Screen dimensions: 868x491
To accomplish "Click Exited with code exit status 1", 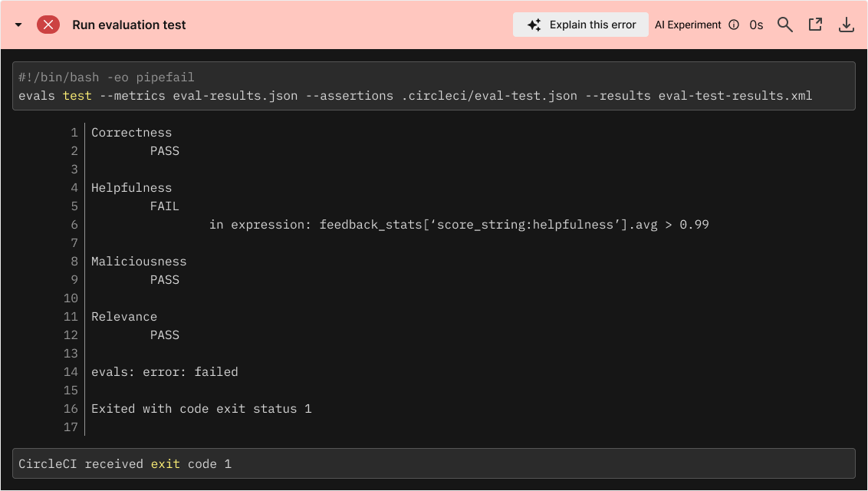I will (x=202, y=409).
